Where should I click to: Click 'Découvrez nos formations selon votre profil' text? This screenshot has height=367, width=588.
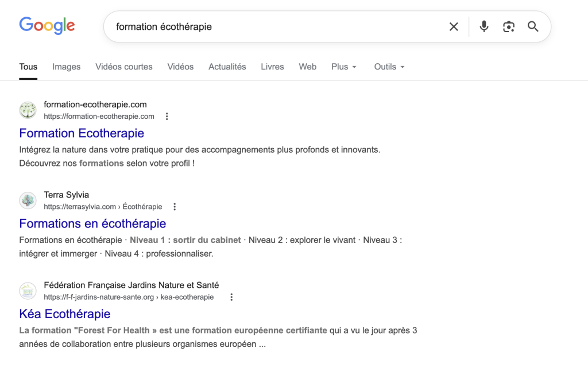tap(107, 163)
